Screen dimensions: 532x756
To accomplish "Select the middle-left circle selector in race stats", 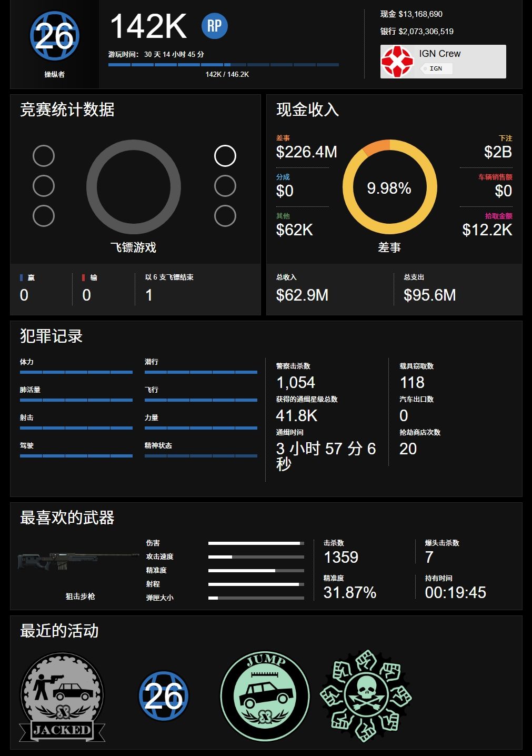I will click(x=44, y=186).
